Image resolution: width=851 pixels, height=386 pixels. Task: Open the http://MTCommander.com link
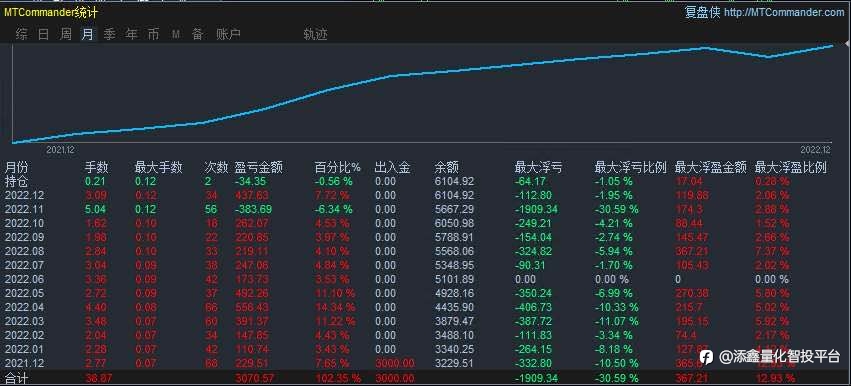point(784,12)
